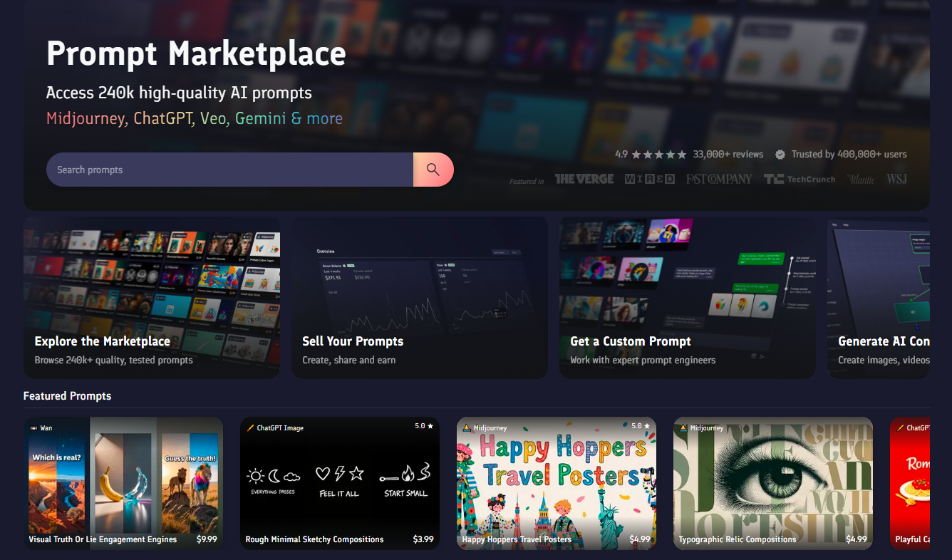This screenshot has width=952, height=560.
Task: Open Typographic Relic Compositions prompt
Action: 773,483
